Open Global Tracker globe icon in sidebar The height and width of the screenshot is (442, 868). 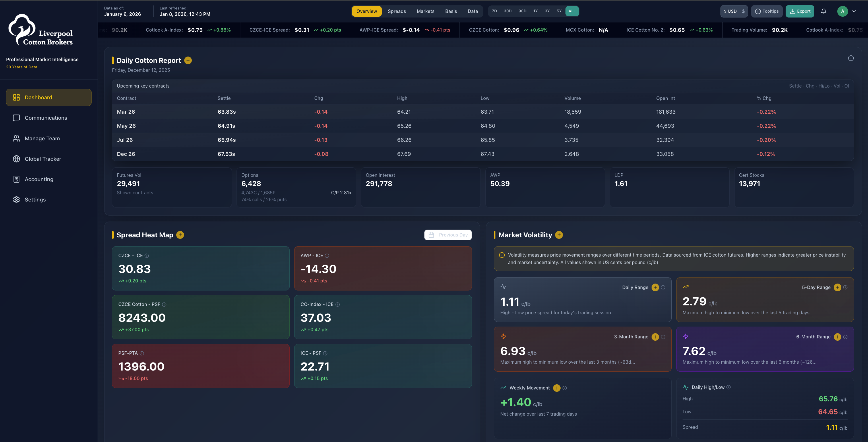point(16,159)
